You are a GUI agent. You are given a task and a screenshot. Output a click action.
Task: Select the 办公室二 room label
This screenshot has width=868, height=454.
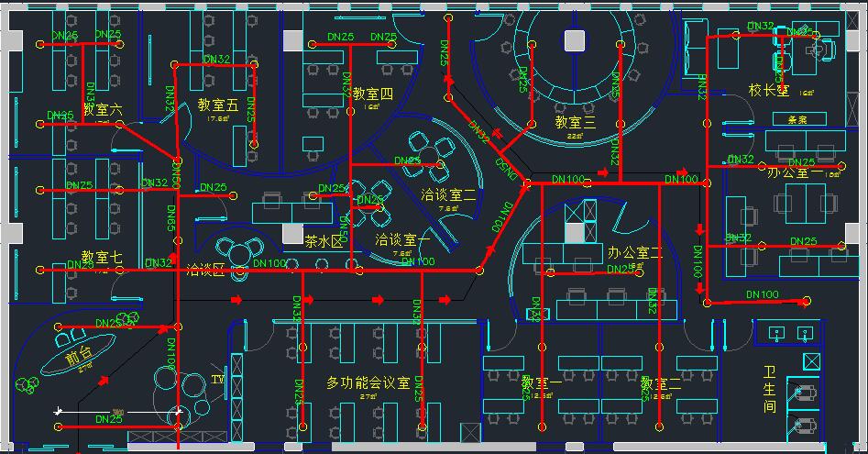[x=634, y=252]
